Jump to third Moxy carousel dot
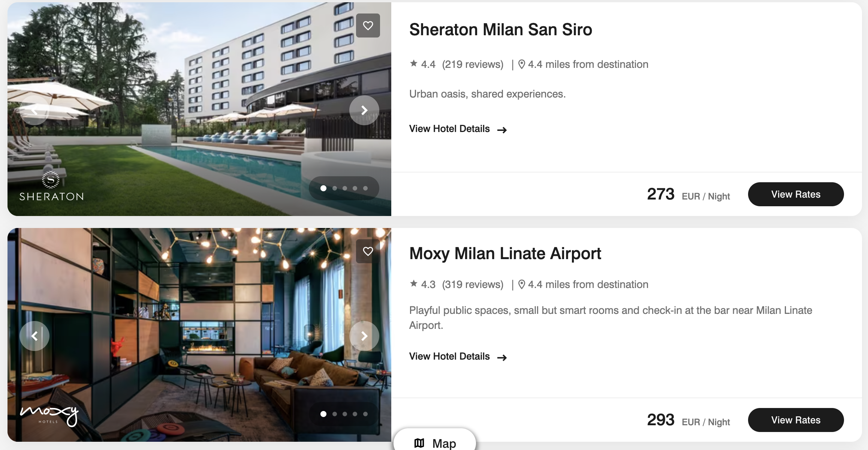Viewport: 868px width, 450px height. coord(345,414)
